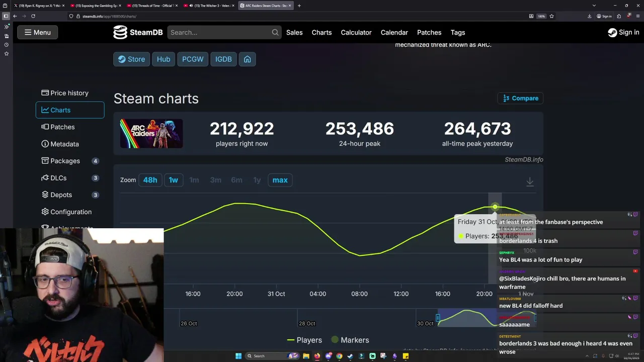Click the browser account Sign in button
This screenshot has width=644, height=362.
pyautogui.click(x=604, y=16)
